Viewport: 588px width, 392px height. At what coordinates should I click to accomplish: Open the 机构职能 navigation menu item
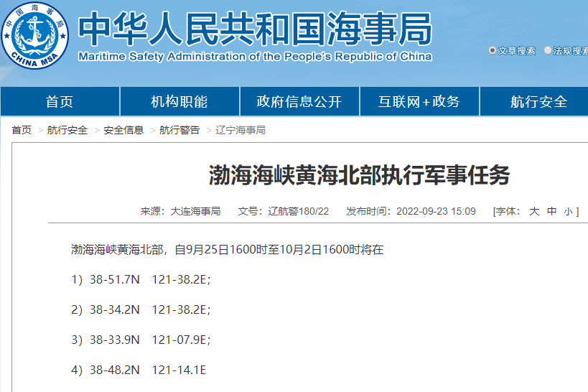[179, 102]
